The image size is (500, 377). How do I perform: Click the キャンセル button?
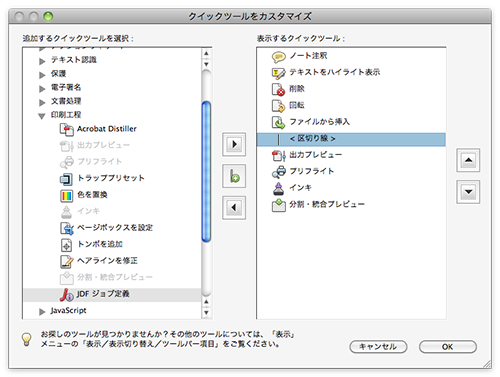click(x=378, y=347)
